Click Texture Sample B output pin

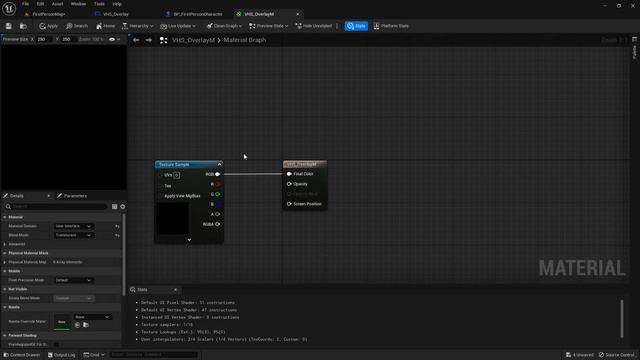[x=218, y=204]
